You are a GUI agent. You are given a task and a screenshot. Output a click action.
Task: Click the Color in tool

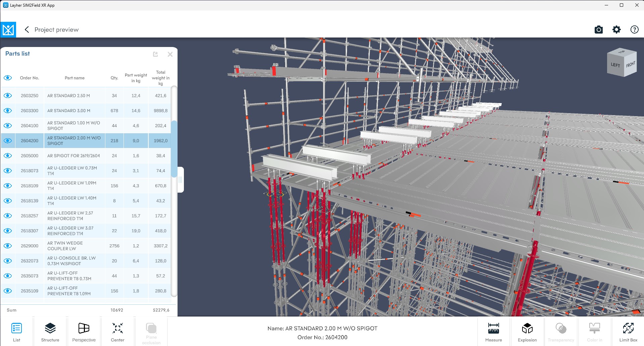click(594, 332)
